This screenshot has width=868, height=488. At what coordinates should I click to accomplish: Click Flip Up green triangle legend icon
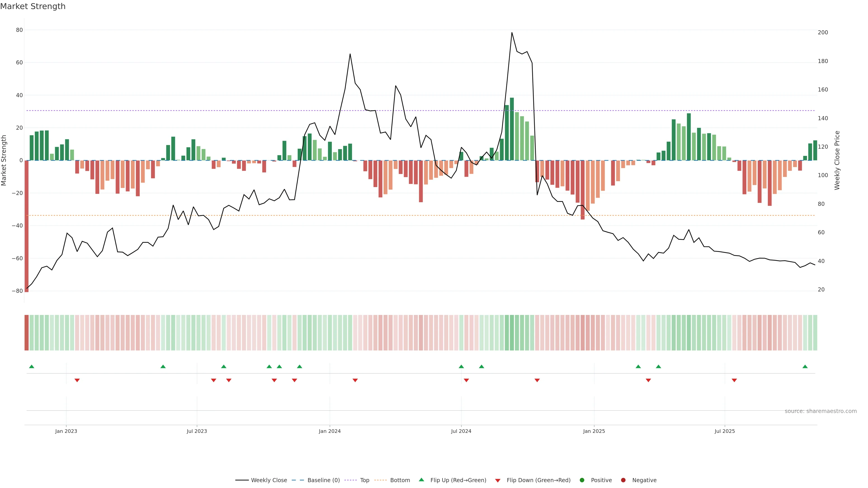[421, 480]
